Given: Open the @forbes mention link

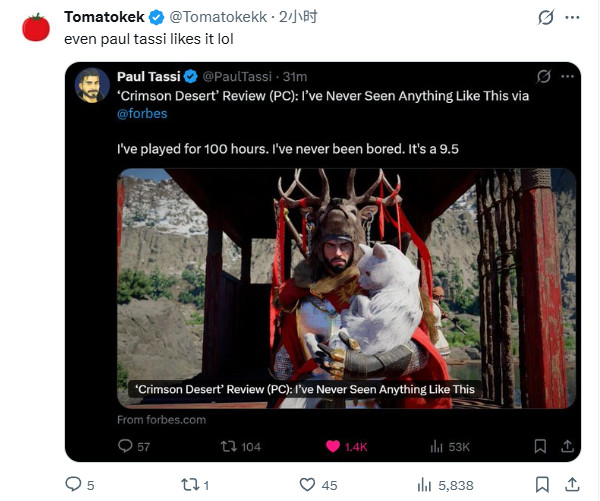Looking at the screenshot, I should coord(143,114).
